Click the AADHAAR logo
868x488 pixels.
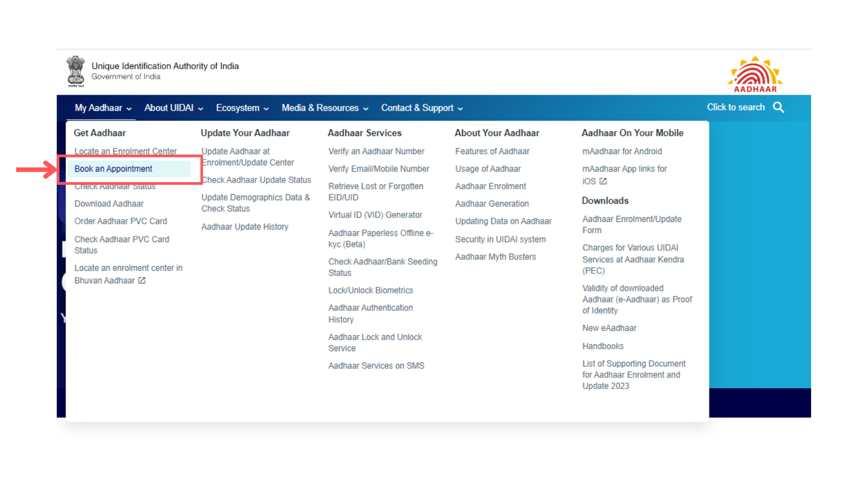[x=755, y=74]
